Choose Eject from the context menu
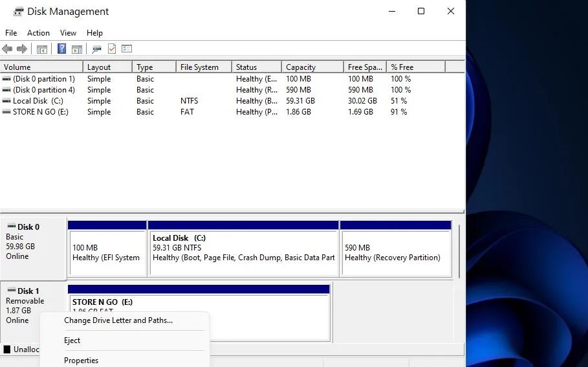588x367 pixels. (124, 340)
